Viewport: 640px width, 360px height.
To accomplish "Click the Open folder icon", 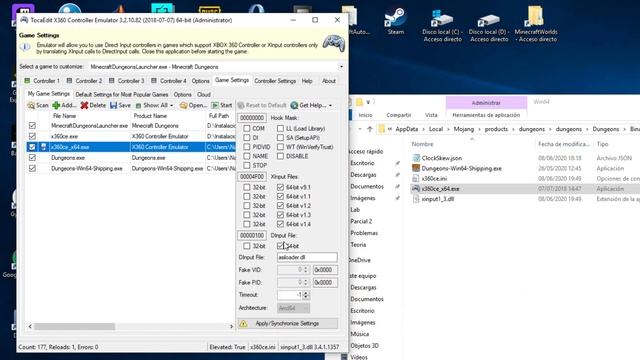I will click(x=184, y=105).
